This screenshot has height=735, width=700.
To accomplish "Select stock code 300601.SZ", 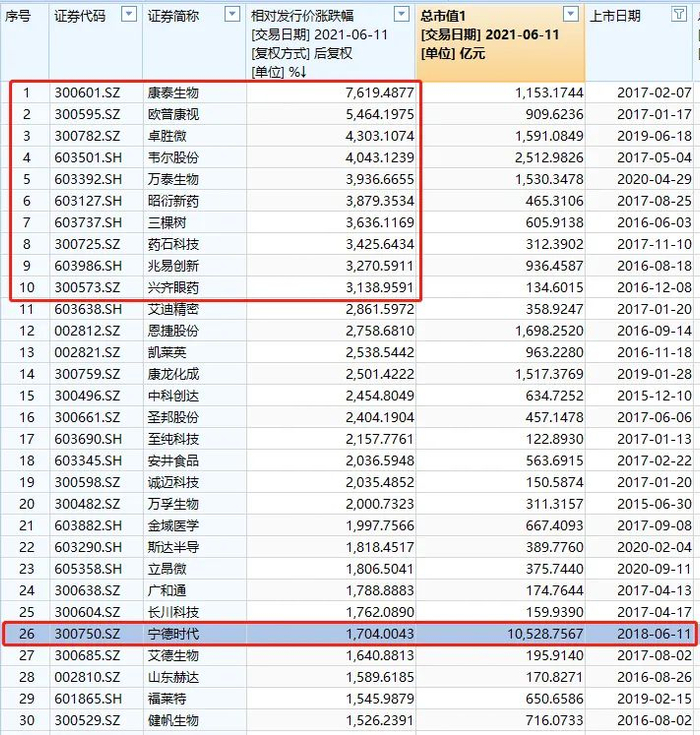I will click(87, 93).
